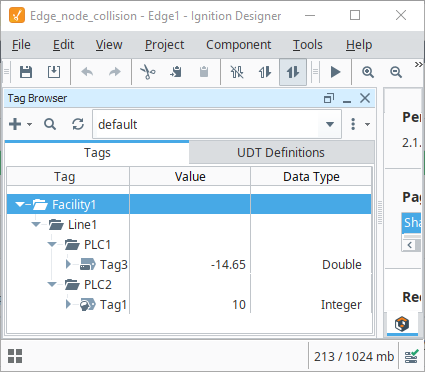
Task: Open the File menu
Action: tap(21, 45)
